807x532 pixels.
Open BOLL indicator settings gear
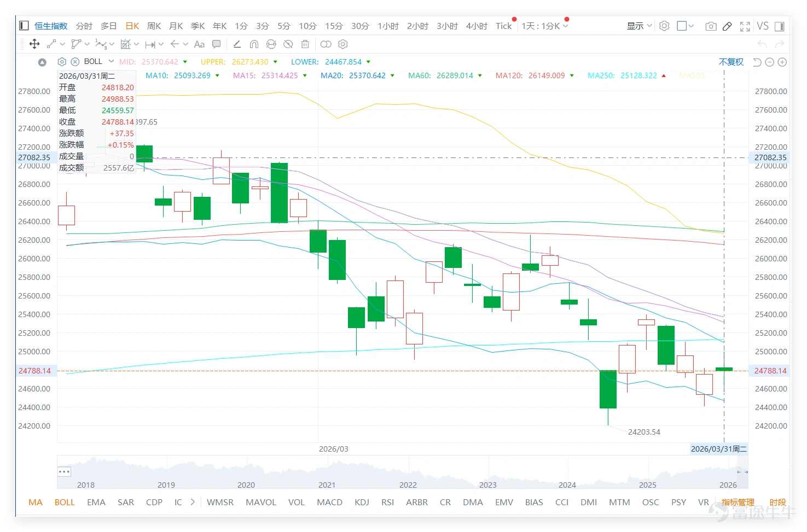[62, 62]
